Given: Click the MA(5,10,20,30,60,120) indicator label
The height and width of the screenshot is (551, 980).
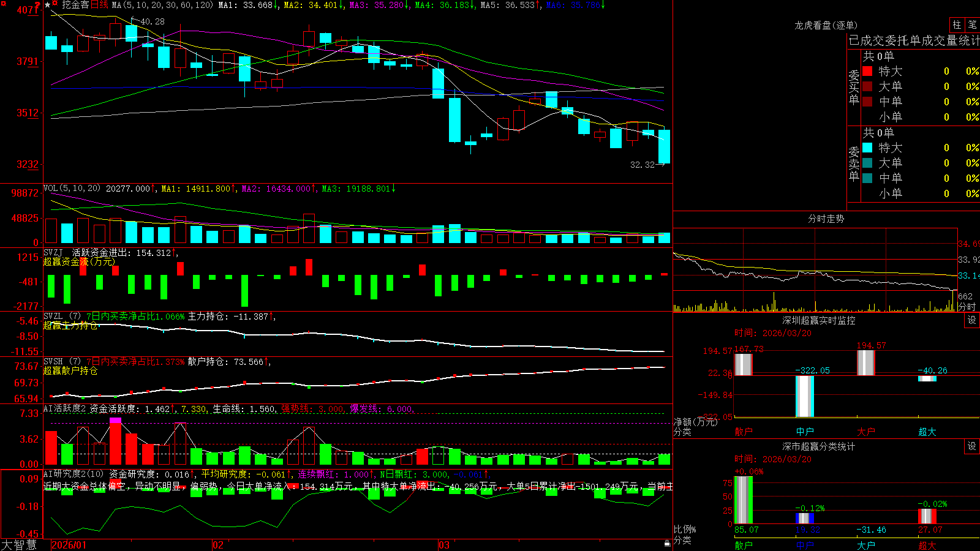Looking at the screenshot, I should tap(162, 5).
